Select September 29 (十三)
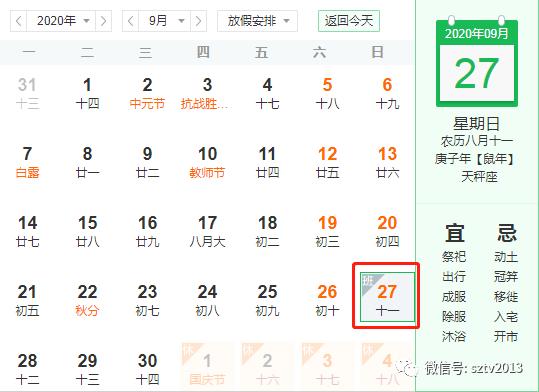 pyautogui.click(x=87, y=370)
